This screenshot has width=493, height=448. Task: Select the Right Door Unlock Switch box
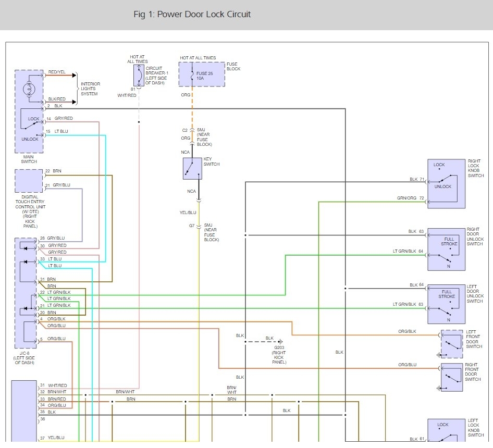[x=446, y=249]
